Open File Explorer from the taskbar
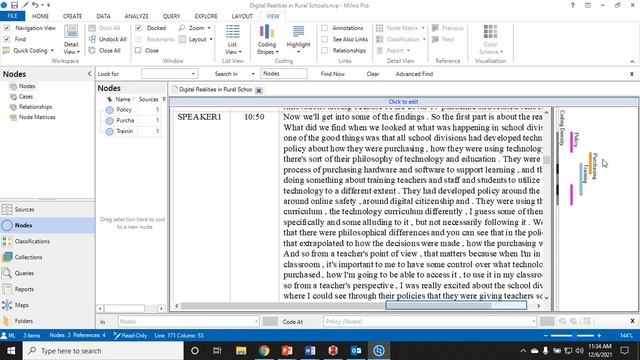This screenshot has height=360, width=640. [241, 351]
